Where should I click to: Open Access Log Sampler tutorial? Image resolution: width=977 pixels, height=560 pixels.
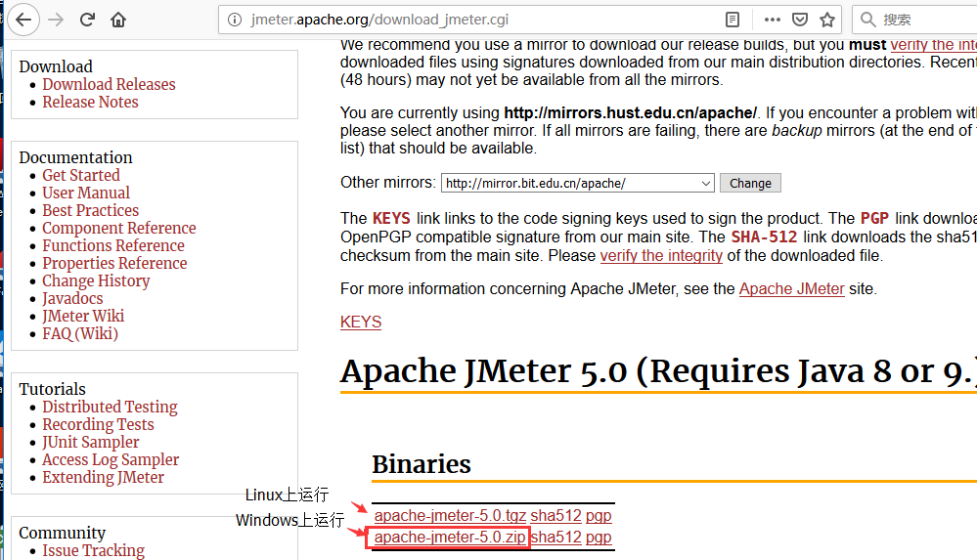click(x=111, y=459)
